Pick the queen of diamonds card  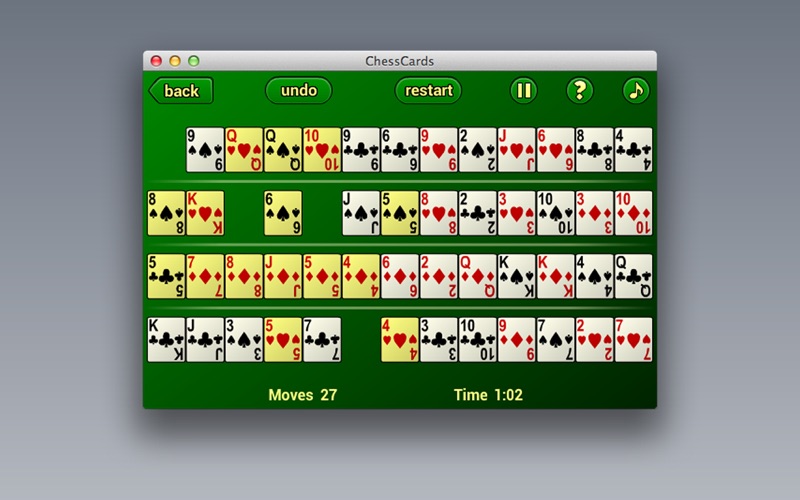(x=478, y=277)
